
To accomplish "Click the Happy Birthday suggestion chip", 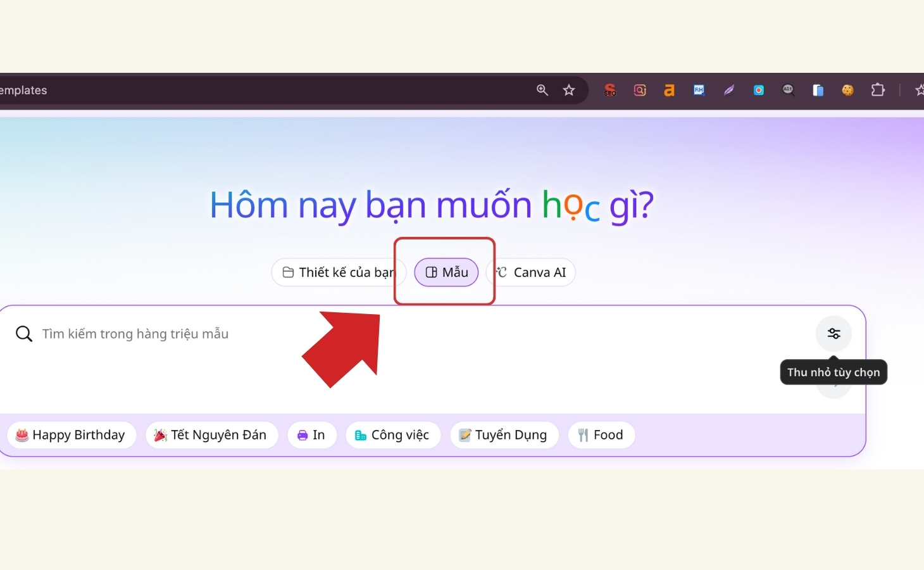I will coord(71,434).
